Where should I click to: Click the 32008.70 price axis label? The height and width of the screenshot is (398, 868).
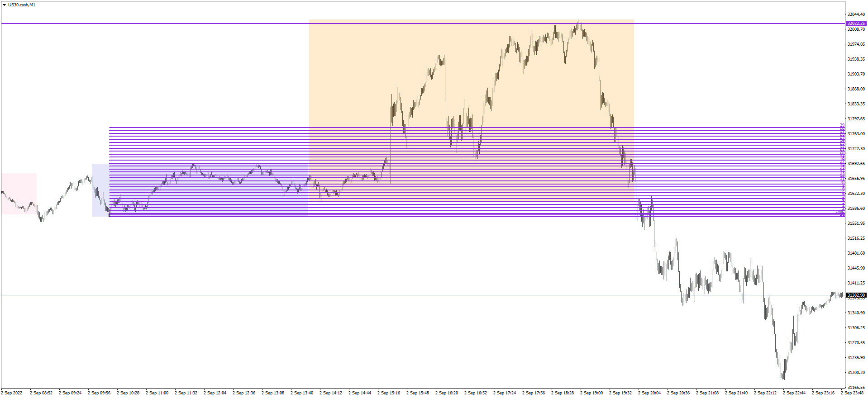point(856,29)
